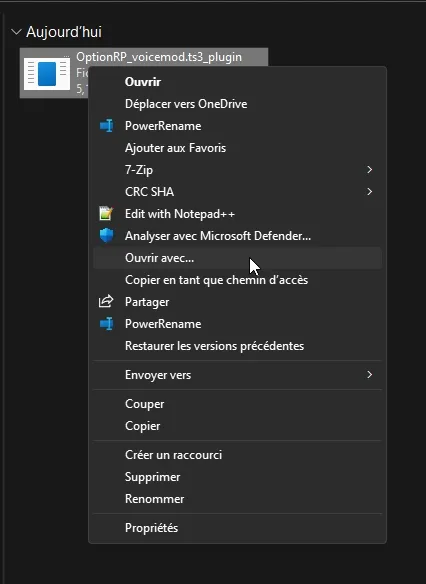The width and height of the screenshot is (426, 584).
Task: Choose Restaurer les versions précédentes
Action: point(237,346)
